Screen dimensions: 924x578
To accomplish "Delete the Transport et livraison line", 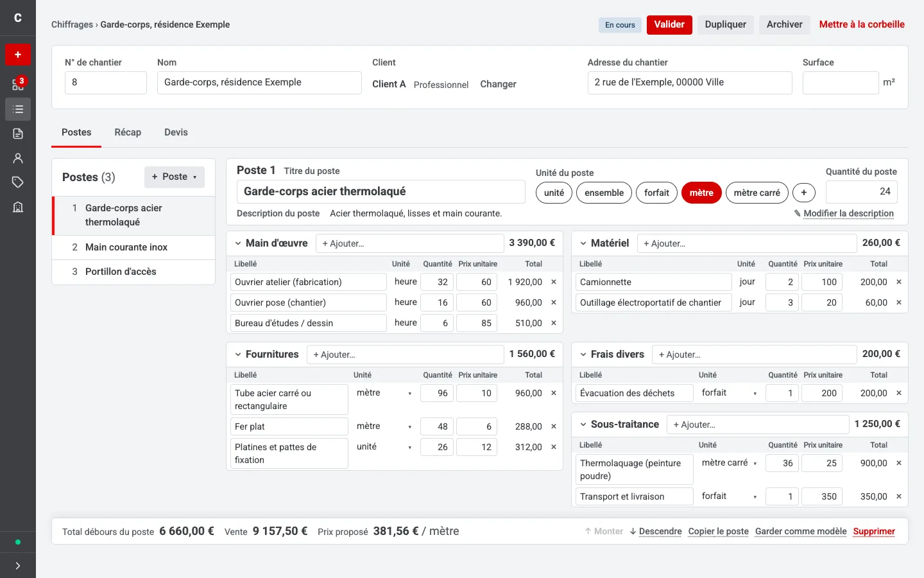I will 899,496.
